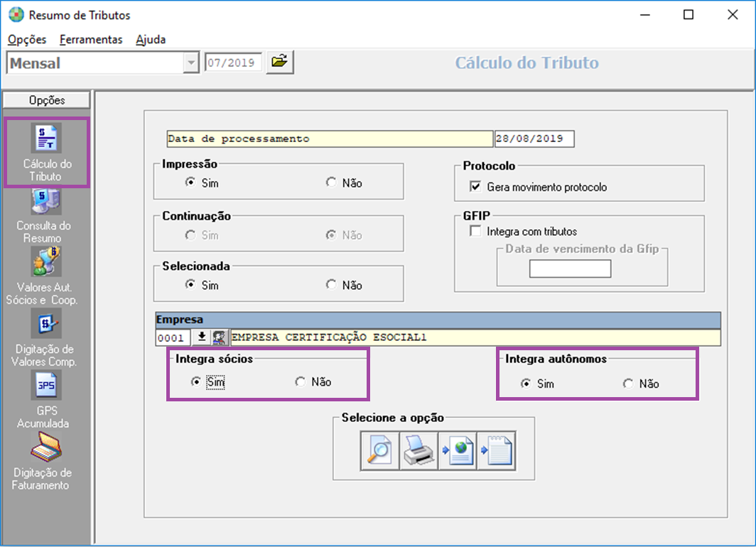Click the 07/2019 period field
The image size is (756, 547).
233,63
